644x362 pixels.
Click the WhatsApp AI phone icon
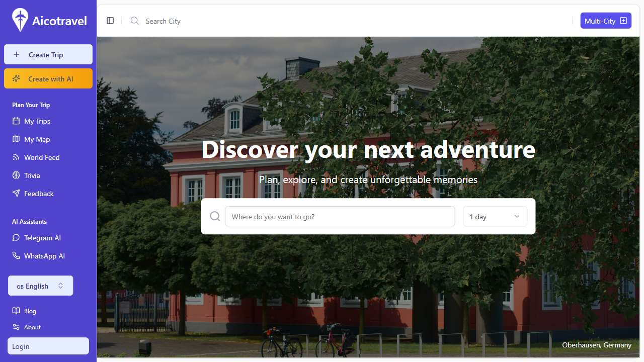(16, 256)
